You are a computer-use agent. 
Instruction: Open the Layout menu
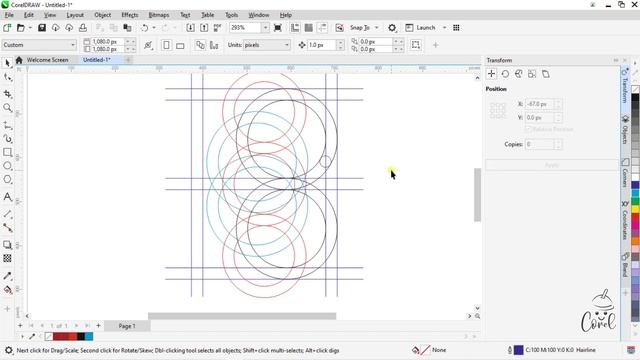pyautogui.click(x=75, y=15)
